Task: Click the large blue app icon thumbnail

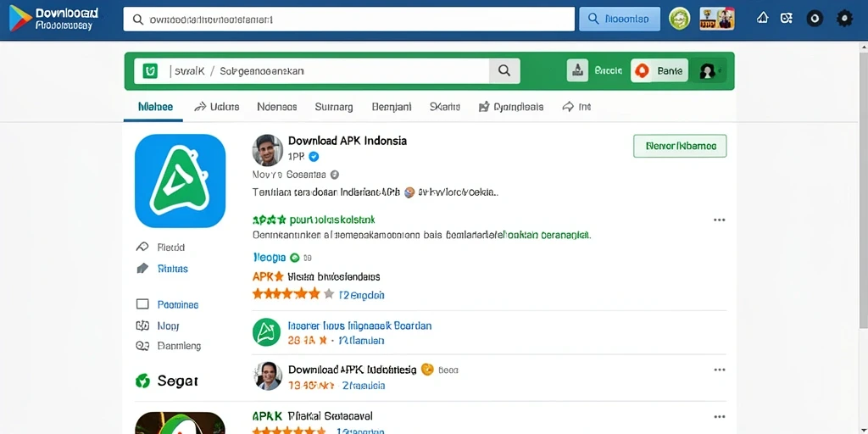Action: (180, 181)
